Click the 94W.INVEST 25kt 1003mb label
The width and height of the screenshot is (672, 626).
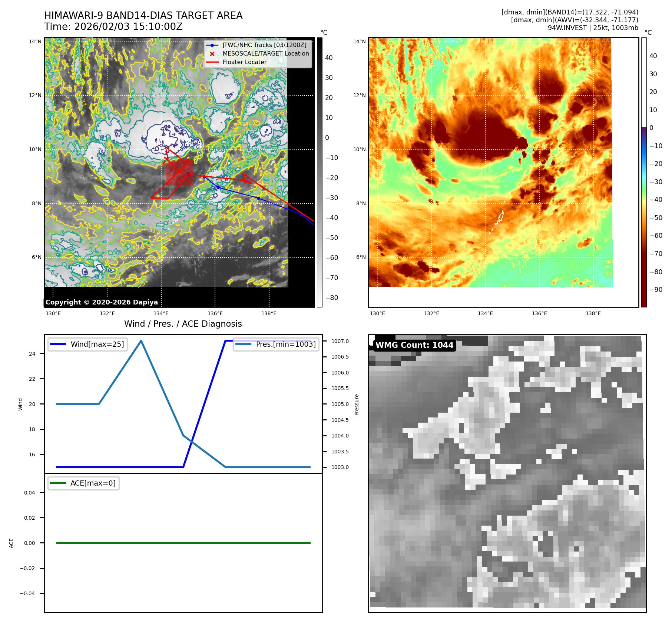593,28
